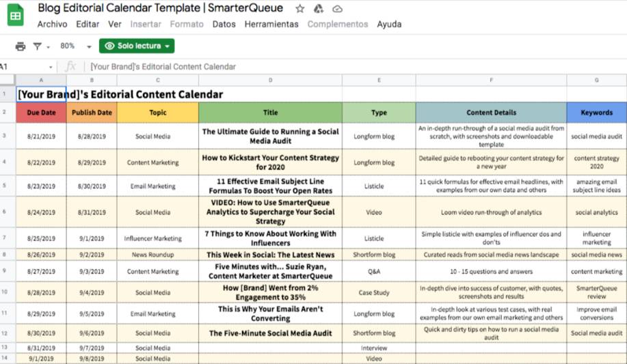
Task: Click the document title Blog Editorial Calendar Template
Action: (161, 8)
